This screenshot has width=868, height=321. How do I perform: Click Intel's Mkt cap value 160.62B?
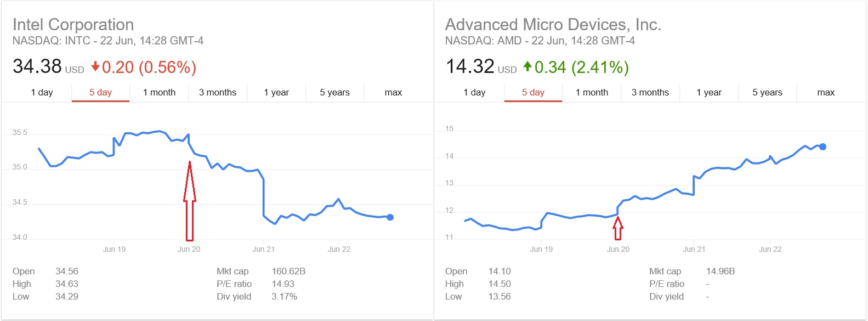tap(288, 271)
